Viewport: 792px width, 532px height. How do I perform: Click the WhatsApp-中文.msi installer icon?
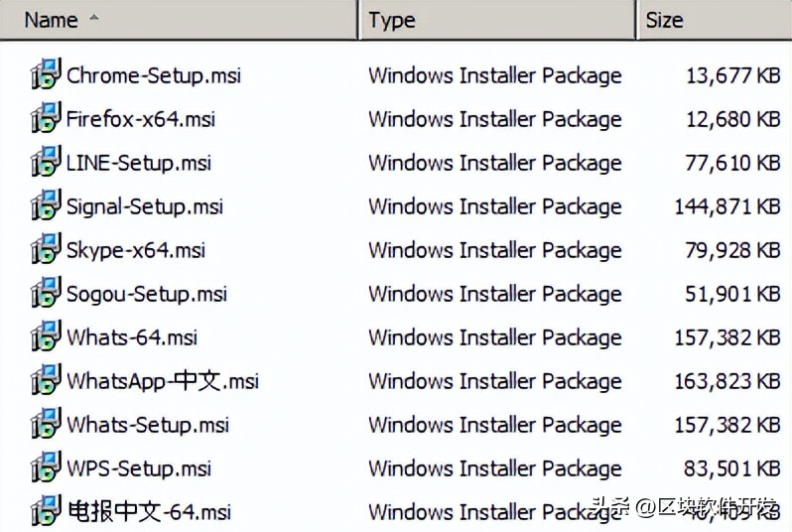coord(46,380)
